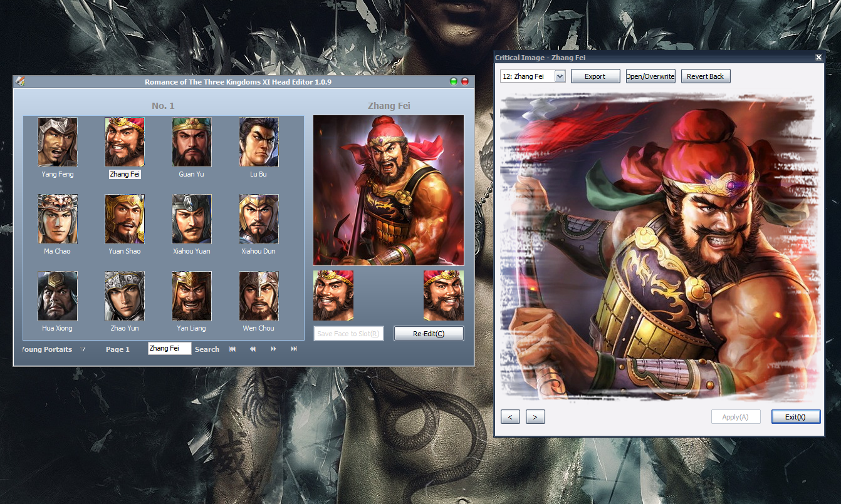Image resolution: width=841 pixels, height=504 pixels.
Task: Select the Zhang Fei portrait thumbnail in grid
Action: tap(125, 142)
